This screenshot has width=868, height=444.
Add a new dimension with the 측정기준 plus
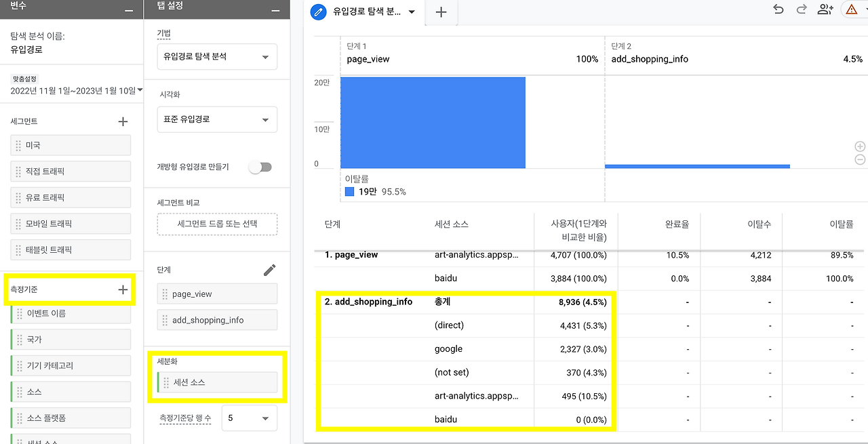click(x=123, y=289)
